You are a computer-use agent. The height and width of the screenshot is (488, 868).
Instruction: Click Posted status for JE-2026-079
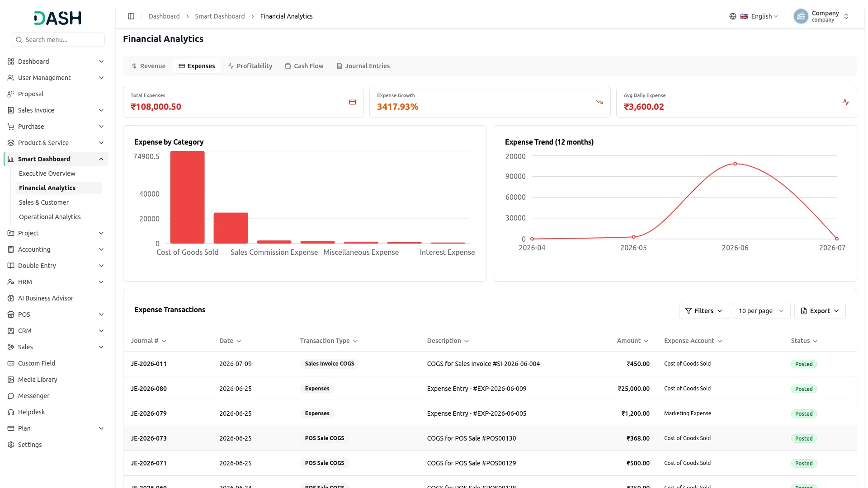click(804, 414)
